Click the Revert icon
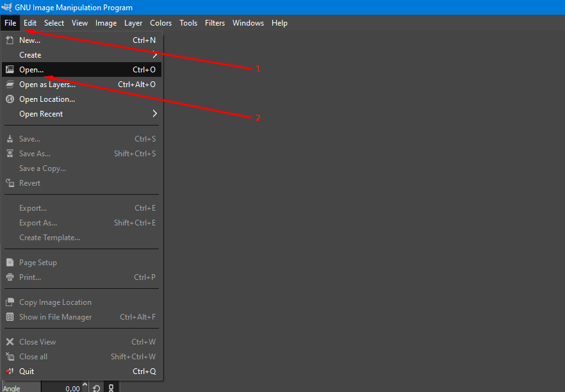 tap(10, 183)
